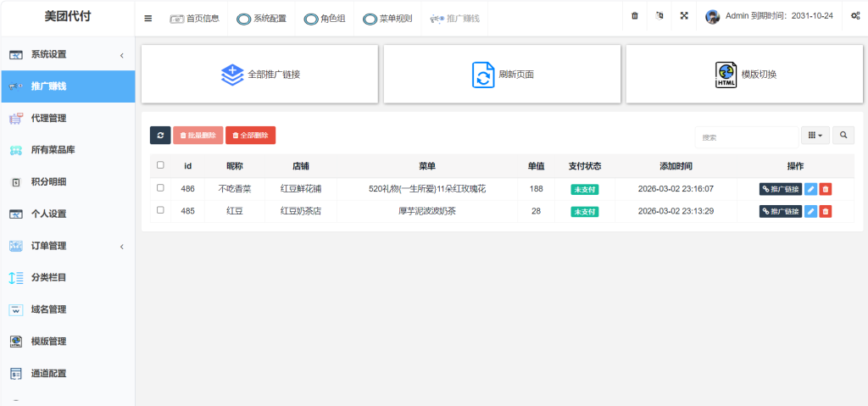Sort by the id column header

click(x=187, y=165)
